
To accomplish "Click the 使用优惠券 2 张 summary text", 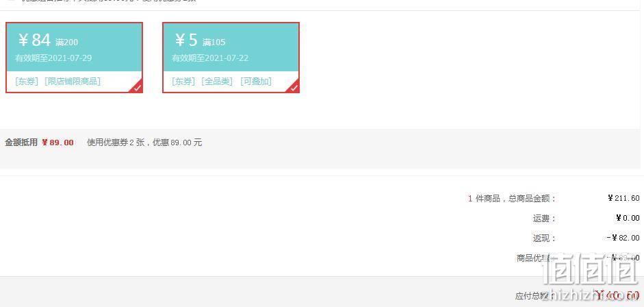I will point(116,143).
